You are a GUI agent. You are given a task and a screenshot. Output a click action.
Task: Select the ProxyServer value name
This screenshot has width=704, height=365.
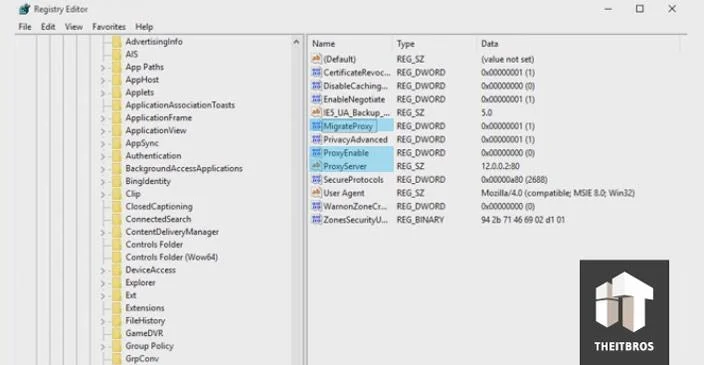(345, 166)
